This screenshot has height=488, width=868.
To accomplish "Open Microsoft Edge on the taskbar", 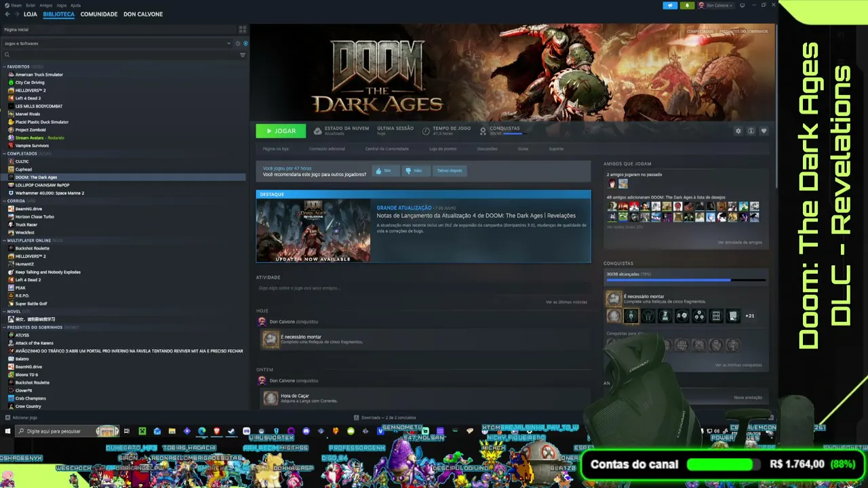I will point(202,431).
